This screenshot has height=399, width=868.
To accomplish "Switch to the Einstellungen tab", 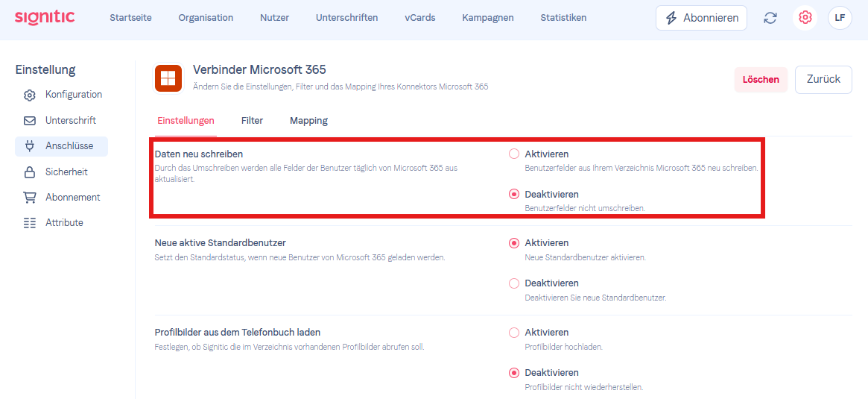I will coord(186,120).
